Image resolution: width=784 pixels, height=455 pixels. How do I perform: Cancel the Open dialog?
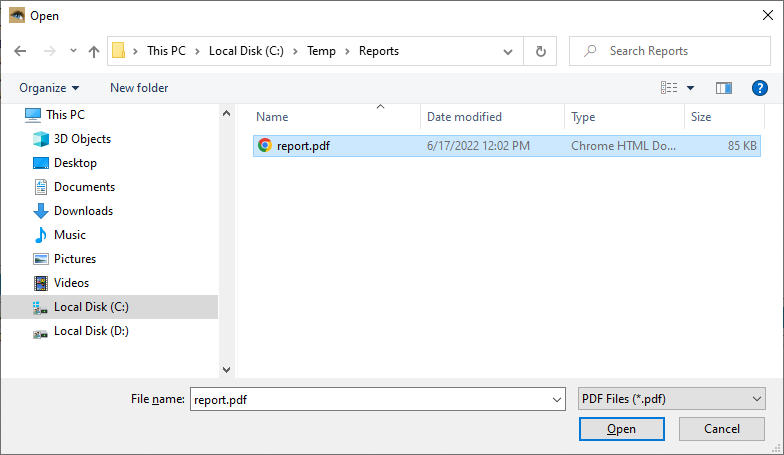721,429
